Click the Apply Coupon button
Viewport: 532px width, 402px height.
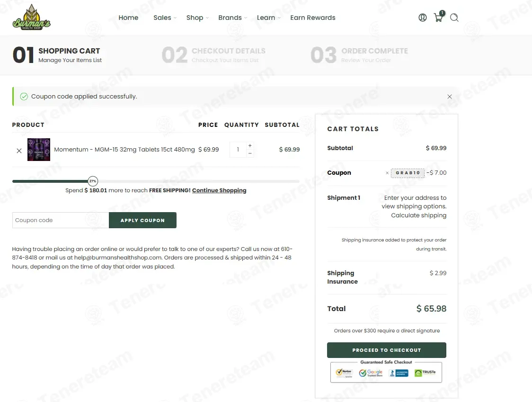tap(142, 220)
